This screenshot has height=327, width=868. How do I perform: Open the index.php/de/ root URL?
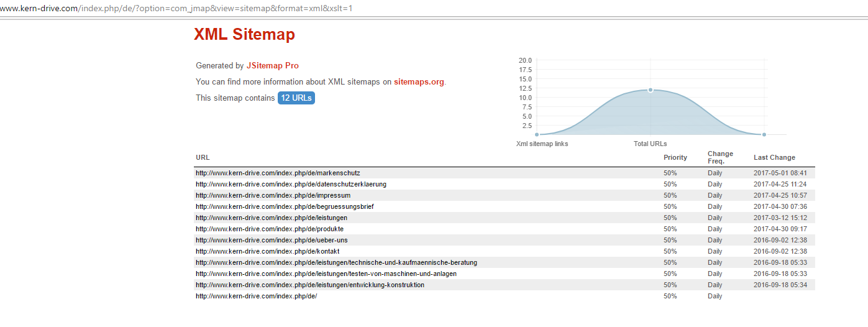257,296
